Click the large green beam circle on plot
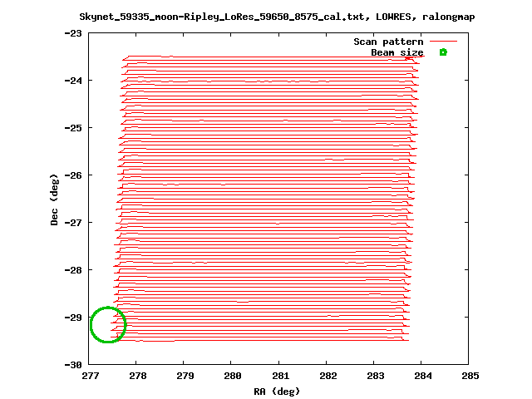The width and height of the screenshot is (532, 399). (108, 325)
